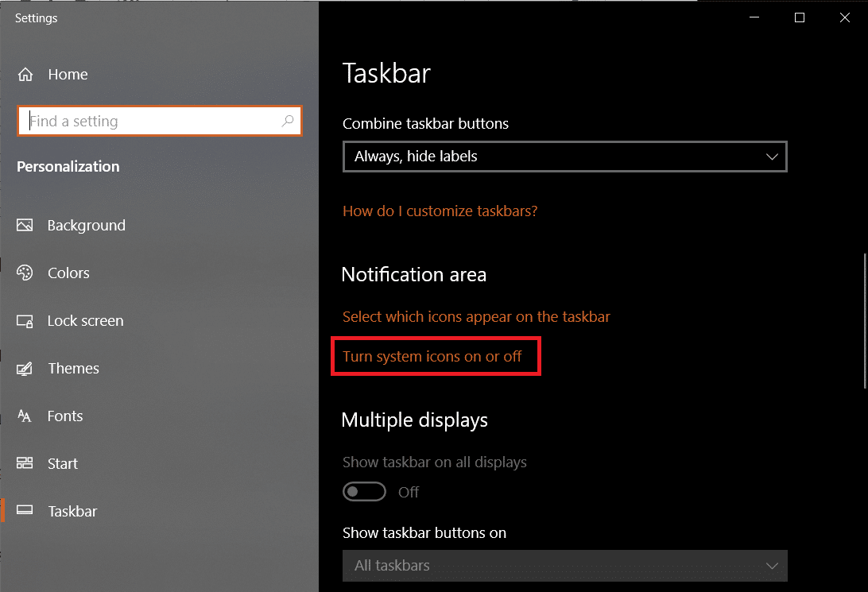Viewport: 868px width, 592px height.
Task: Click the Home icon in sidebar
Action: 25,75
